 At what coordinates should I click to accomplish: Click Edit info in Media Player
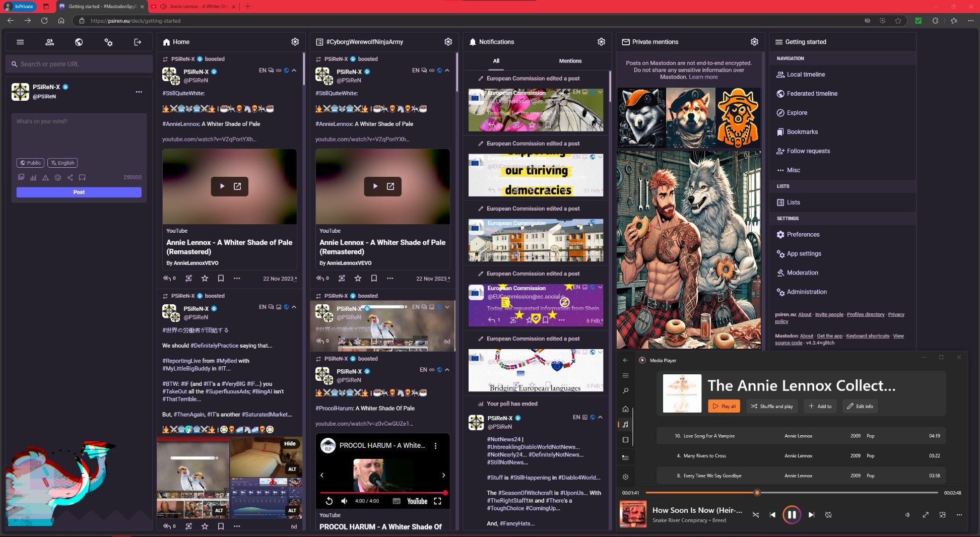(x=860, y=406)
